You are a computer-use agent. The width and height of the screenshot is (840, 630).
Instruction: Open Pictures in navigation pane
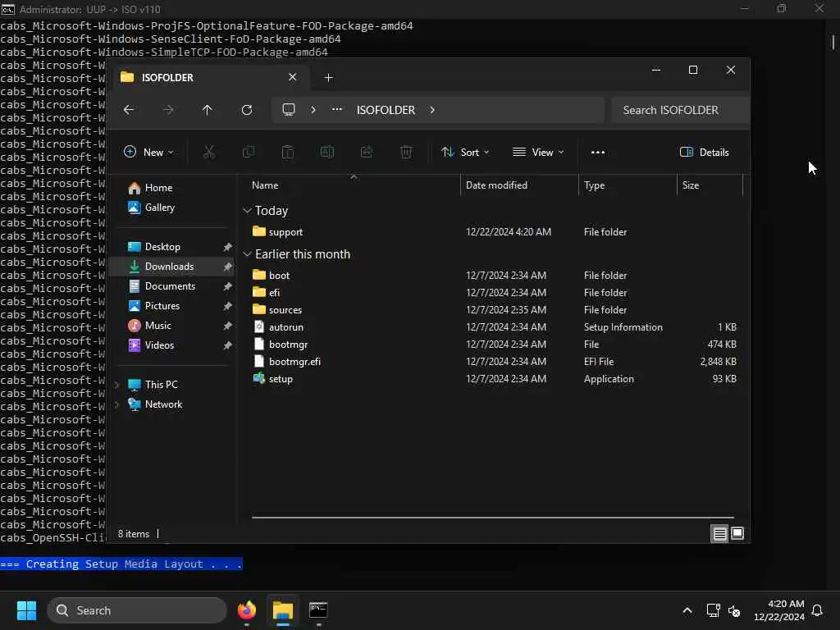coord(171,306)
